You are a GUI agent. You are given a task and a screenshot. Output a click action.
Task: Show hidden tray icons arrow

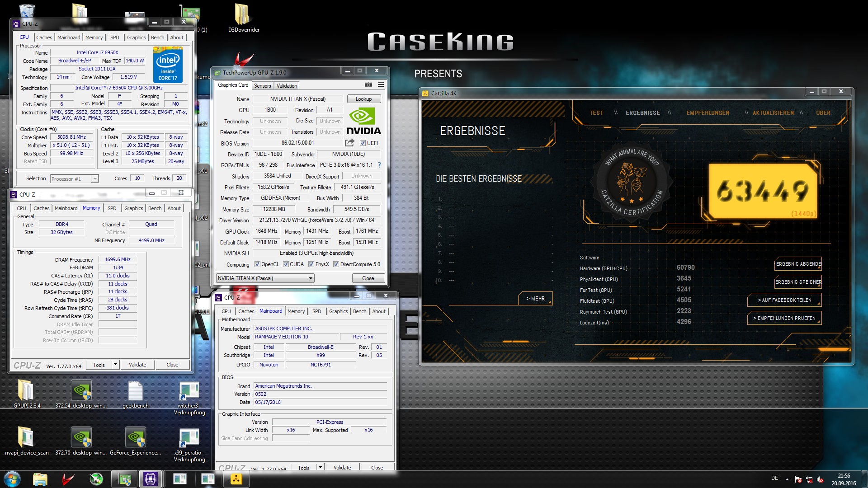[x=787, y=479]
